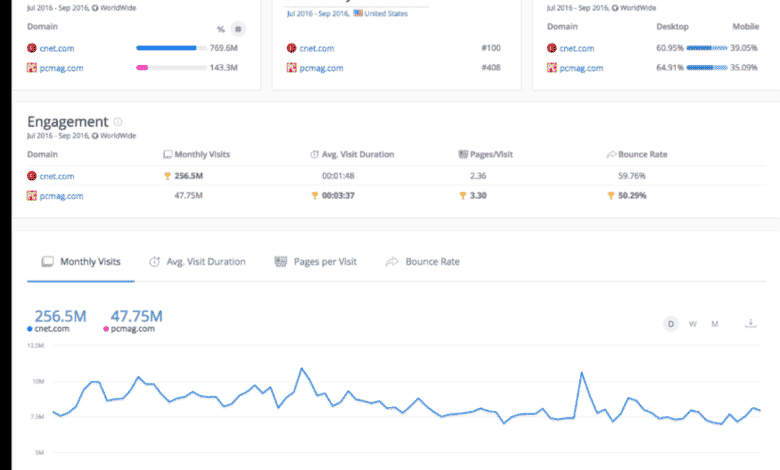Open cnet.com link in Desktop/Mobile card
This screenshot has height=470, width=780.
coord(577,48)
